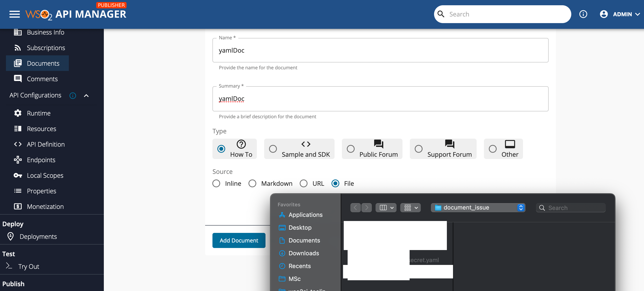Open the Local Scopes key icon
Image resolution: width=644 pixels, height=291 pixels.
[18, 175]
